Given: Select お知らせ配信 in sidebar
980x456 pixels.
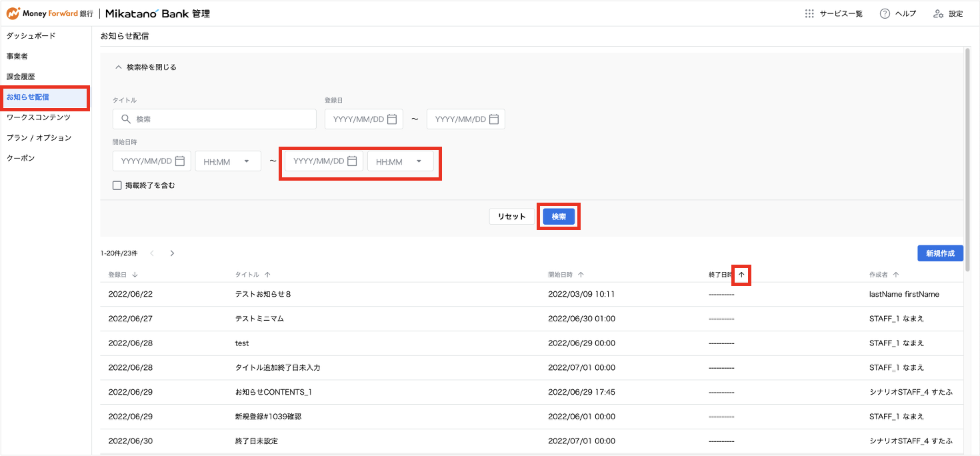Looking at the screenshot, I should click(x=45, y=97).
